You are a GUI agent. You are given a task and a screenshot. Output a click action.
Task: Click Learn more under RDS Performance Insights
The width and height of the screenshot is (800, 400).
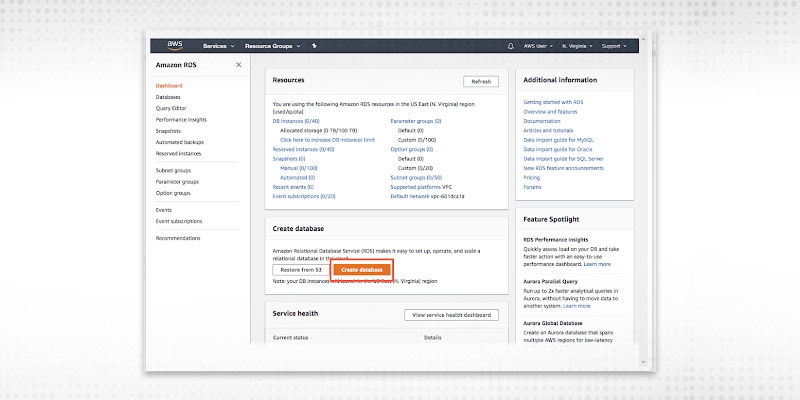(597, 264)
